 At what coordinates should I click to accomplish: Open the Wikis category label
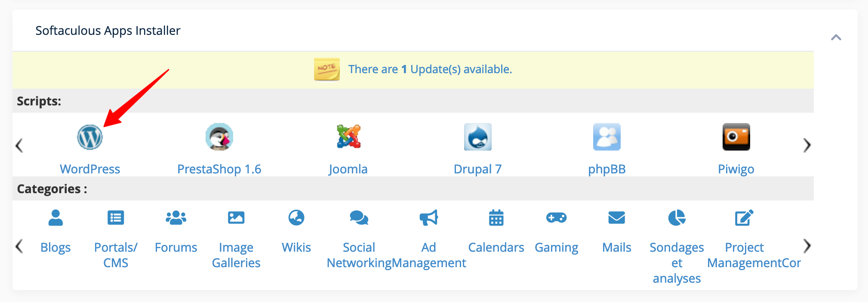tap(296, 247)
